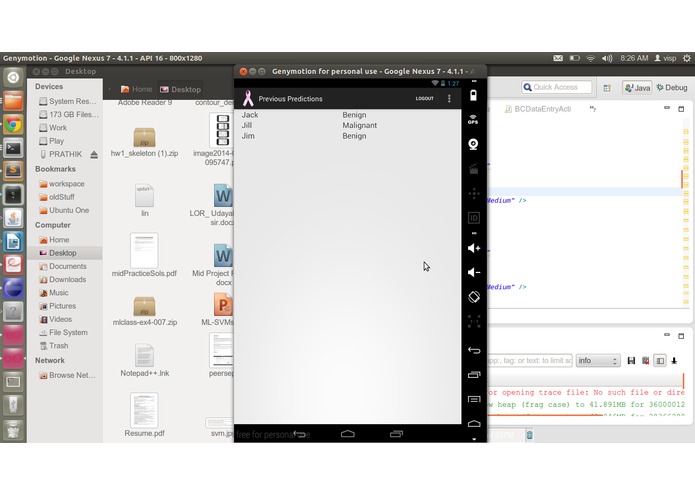Click Genymotion sidebar menu icon
This screenshot has height=494, width=695.
pos(474,399)
